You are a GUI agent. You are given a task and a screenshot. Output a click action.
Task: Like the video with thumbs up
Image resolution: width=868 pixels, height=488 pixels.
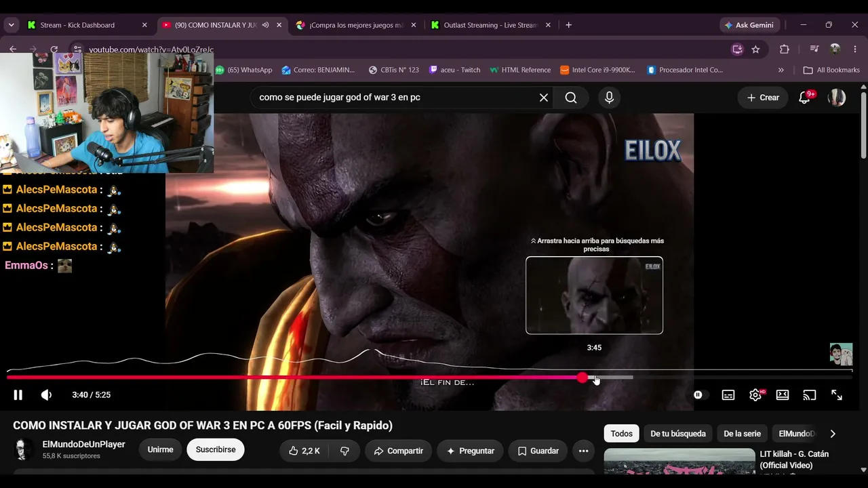(x=304, y=451)
